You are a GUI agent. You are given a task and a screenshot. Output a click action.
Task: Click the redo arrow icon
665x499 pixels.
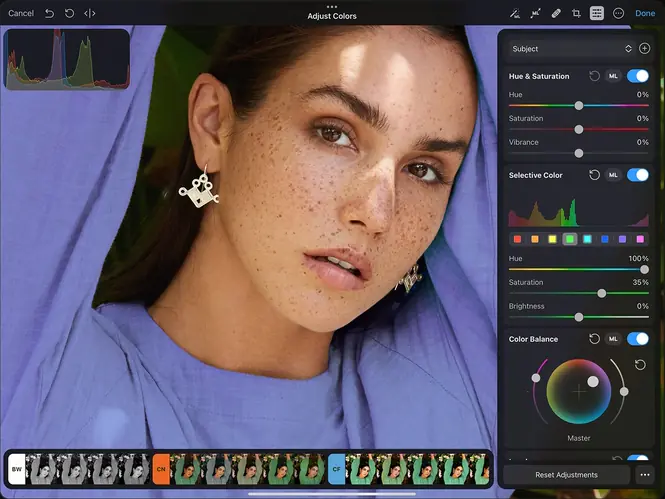pyautogui.click(x=69, y=14)
